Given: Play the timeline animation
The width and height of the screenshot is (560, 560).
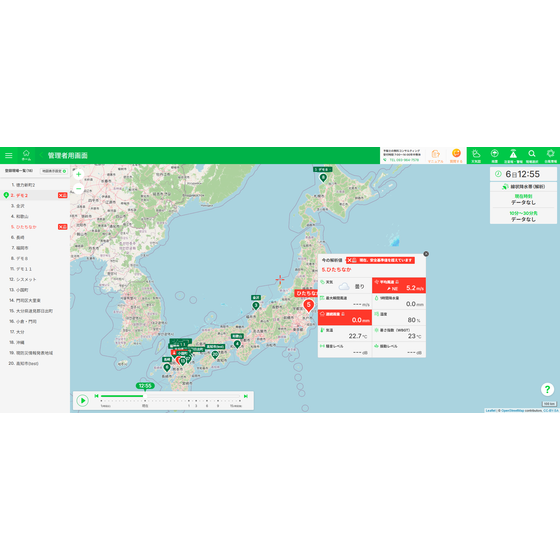Looking at the screenshot, I should click(x=82, y=400).
